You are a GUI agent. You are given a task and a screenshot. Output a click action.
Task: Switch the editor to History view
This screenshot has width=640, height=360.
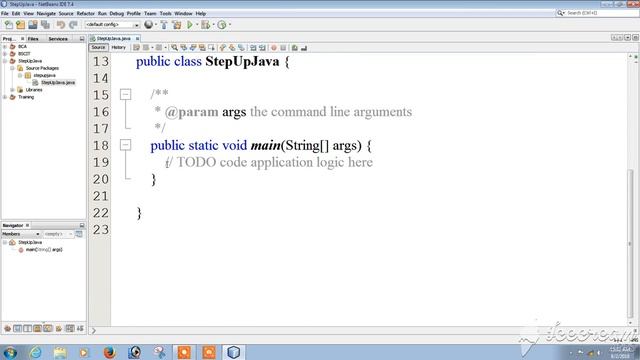coord(118,48)
